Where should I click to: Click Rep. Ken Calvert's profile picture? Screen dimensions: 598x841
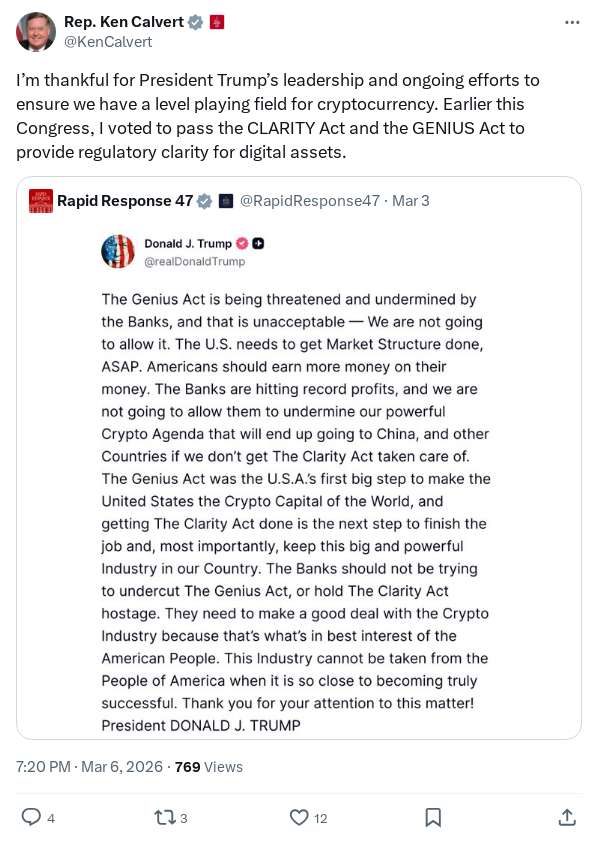37,32
